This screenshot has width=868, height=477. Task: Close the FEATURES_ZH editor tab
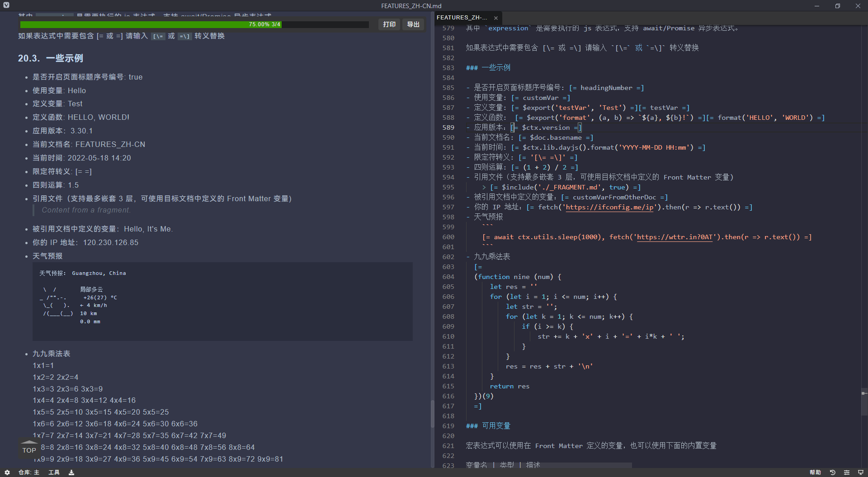pos(496,18)
